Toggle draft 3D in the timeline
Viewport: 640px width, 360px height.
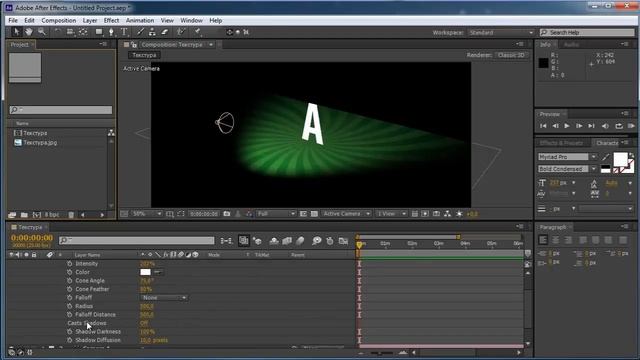coord(257,241)
